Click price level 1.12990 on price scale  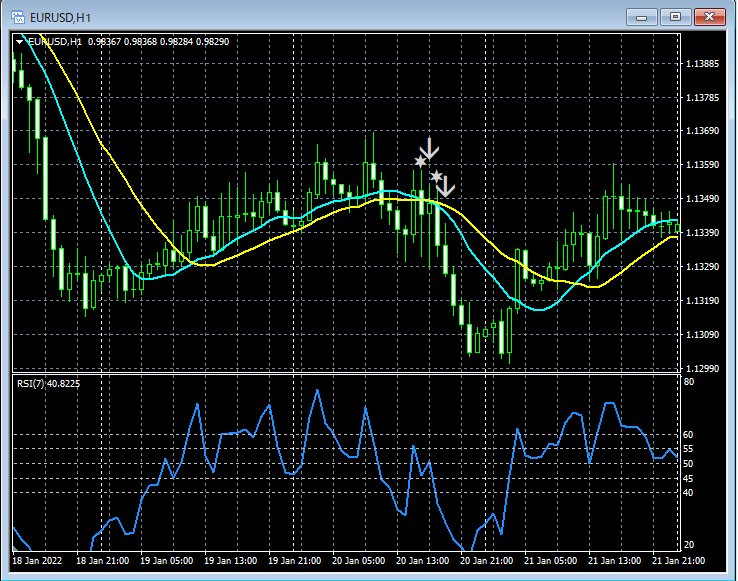click(x=703, y=368)
